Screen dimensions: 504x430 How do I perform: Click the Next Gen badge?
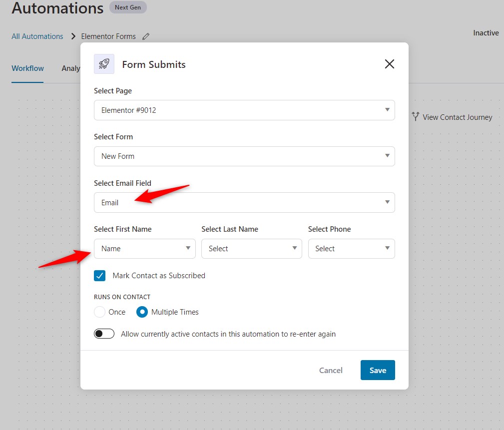click(128, 7)
